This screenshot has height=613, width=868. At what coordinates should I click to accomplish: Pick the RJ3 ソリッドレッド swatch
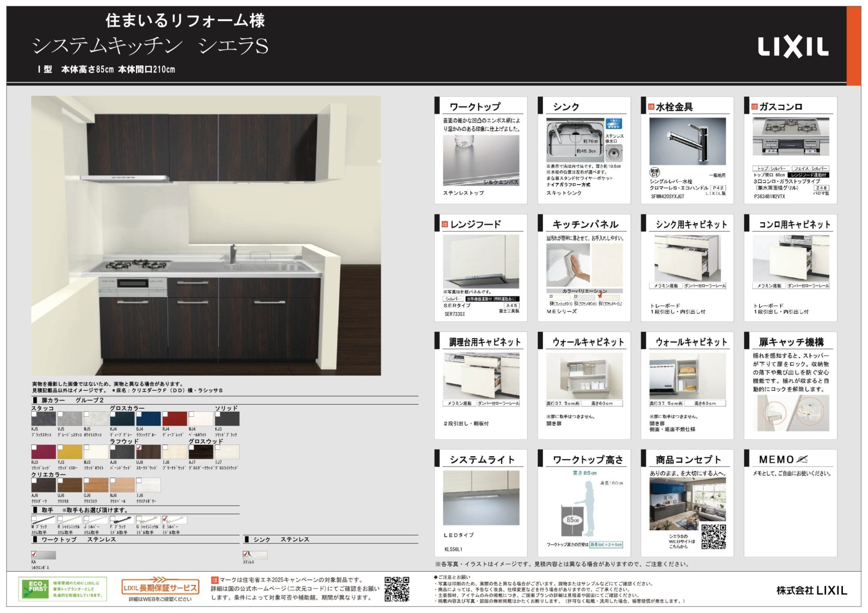pos(43,452)
